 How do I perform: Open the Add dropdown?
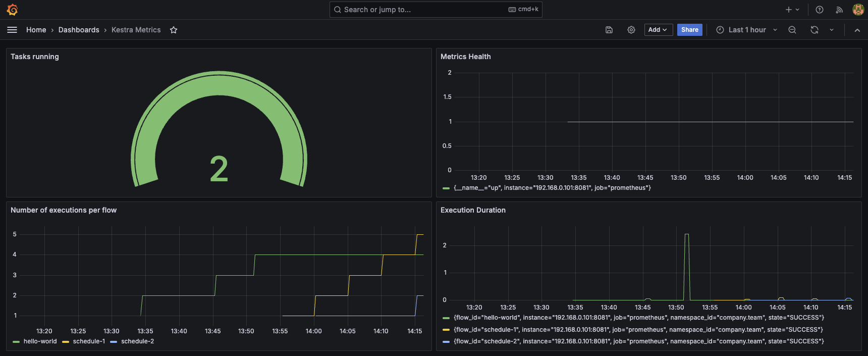pos(658,30)
